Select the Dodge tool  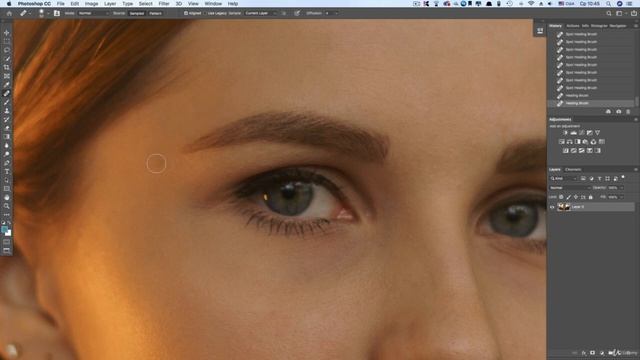(x=7, y=154)
